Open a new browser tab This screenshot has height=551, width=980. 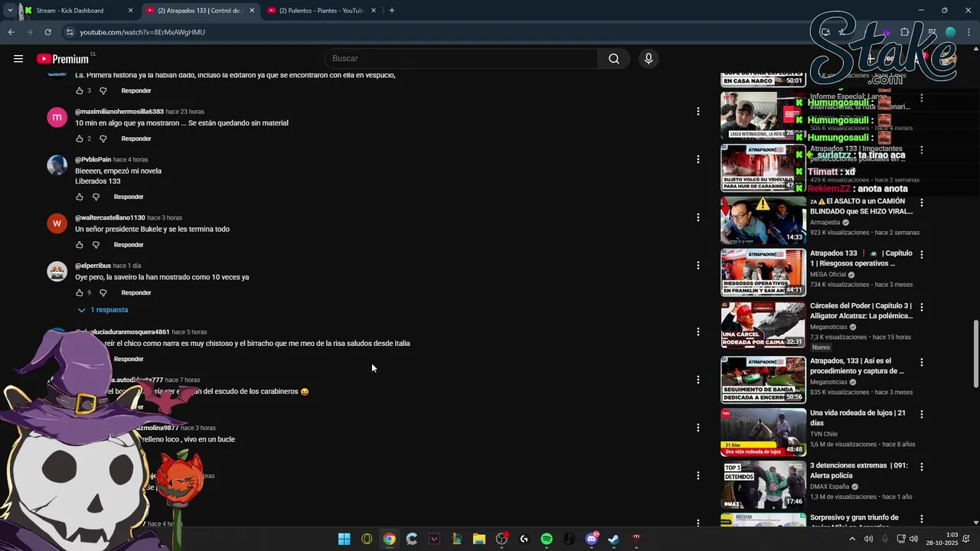[392, 11]
